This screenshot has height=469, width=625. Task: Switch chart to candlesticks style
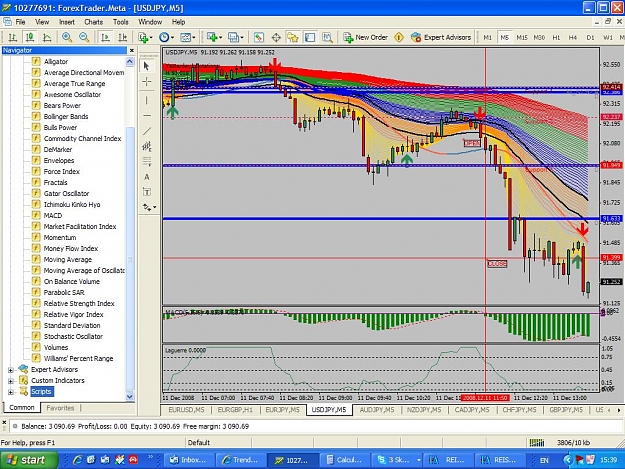(x=29, y=37)
